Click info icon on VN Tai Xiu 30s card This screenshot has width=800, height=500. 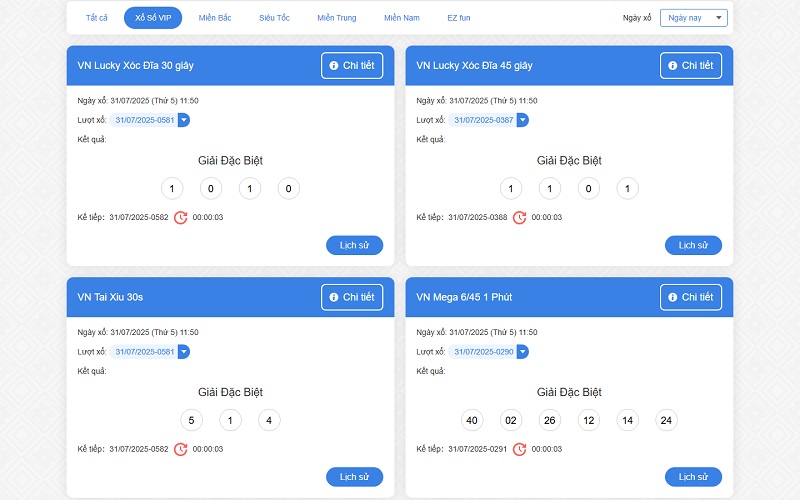pos(334,297)
